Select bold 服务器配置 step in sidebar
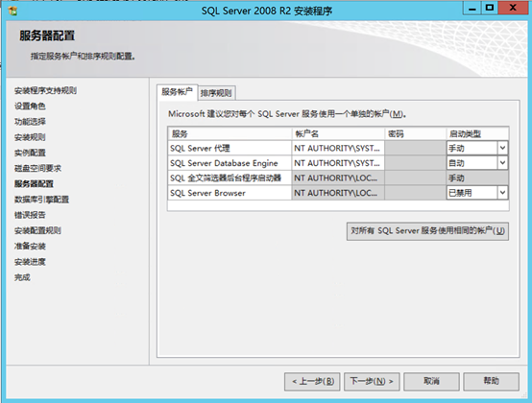This screenshot has height=403, width=532. click(x=34, y=183)
